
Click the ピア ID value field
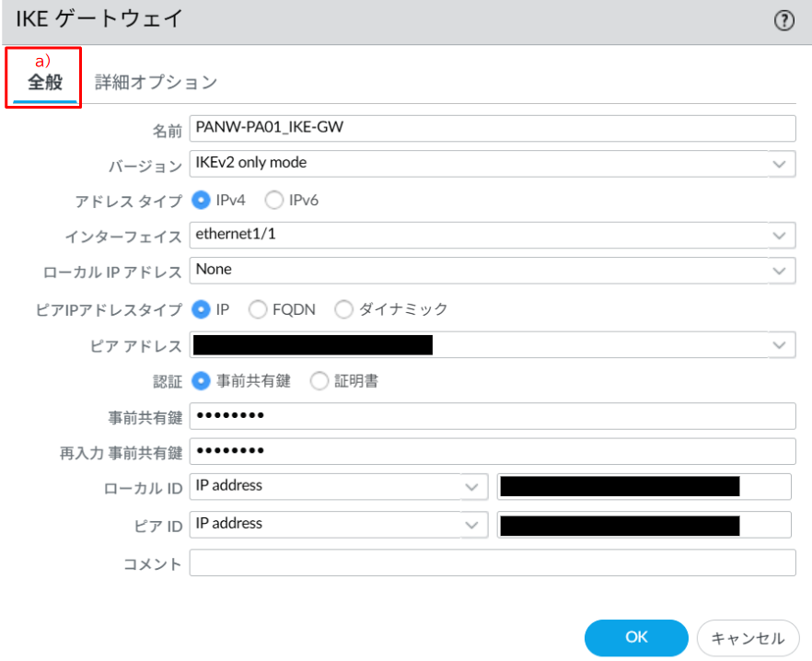(x=644, y=525)
